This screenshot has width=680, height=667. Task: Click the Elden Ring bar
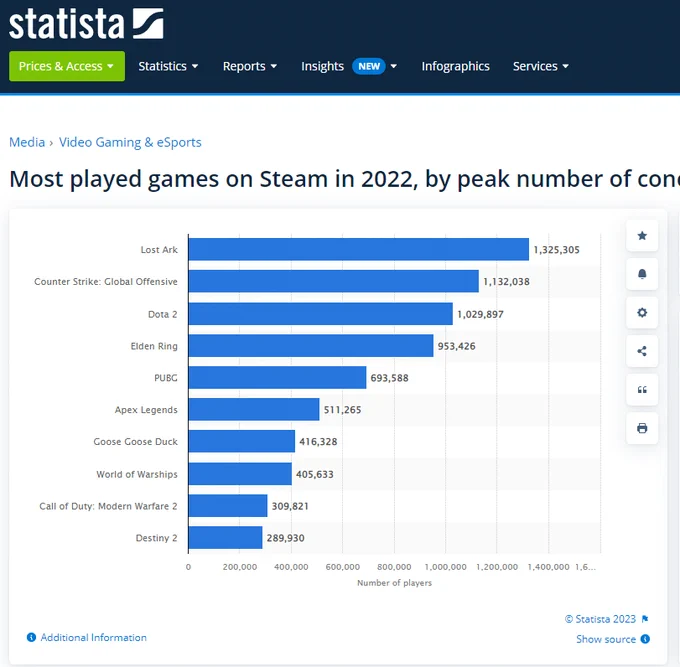pyautogui.click(x=311, y=346)
